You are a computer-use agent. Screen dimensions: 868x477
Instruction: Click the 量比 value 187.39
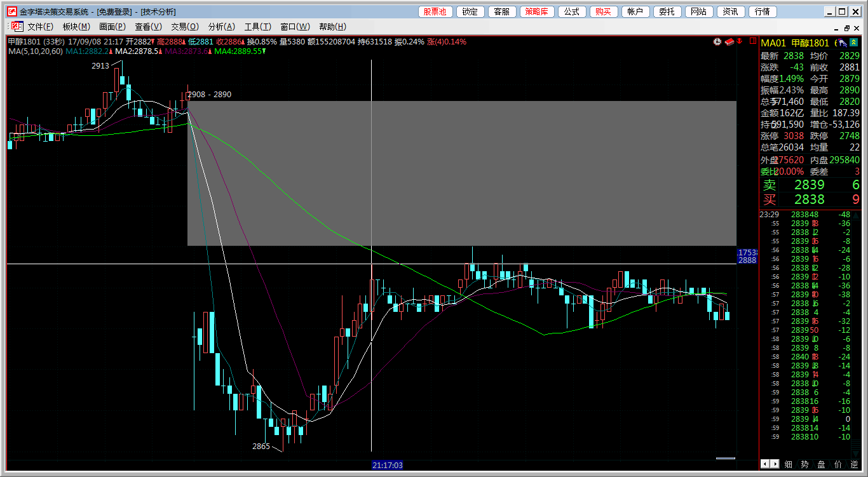pyautogui.click(x=846, y=112)
